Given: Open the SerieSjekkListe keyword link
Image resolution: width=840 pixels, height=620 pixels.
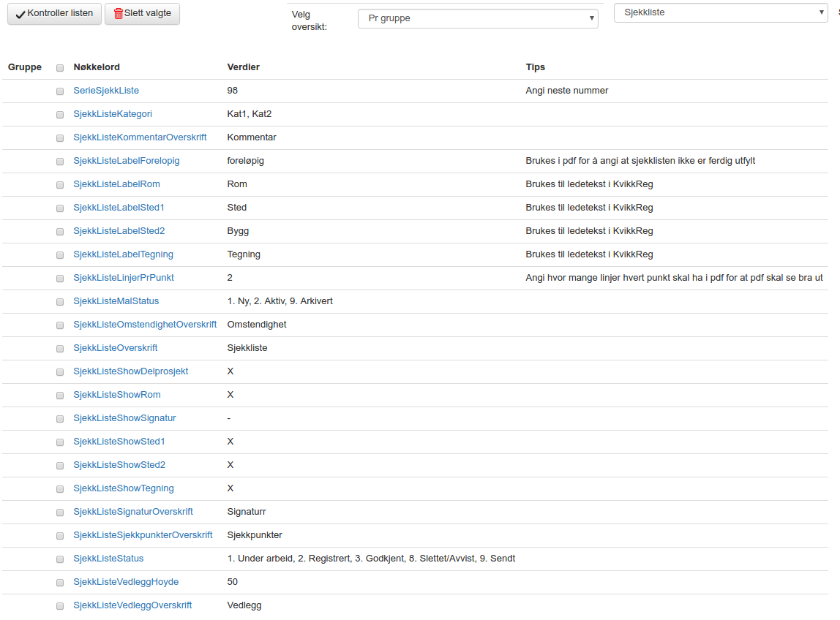Looking at the screenshot, I should point(106,91).
